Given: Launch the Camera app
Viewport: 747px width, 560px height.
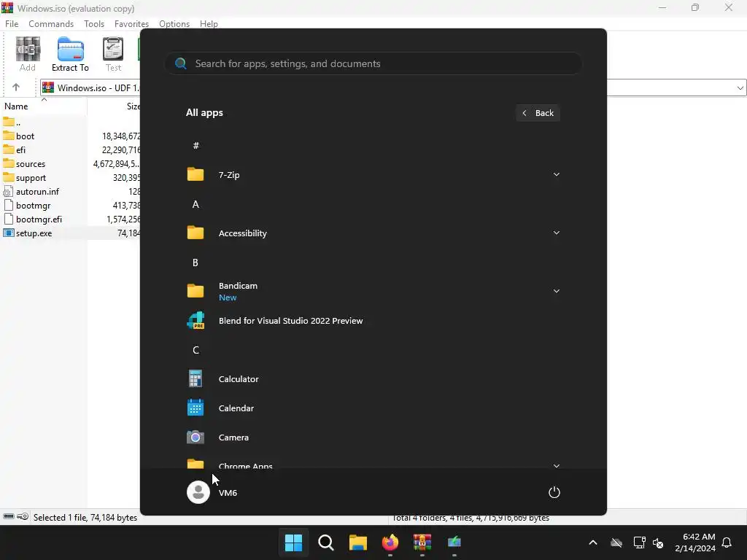Looking at the screenshot, I should pyautogui.click(x=373, y=437).
